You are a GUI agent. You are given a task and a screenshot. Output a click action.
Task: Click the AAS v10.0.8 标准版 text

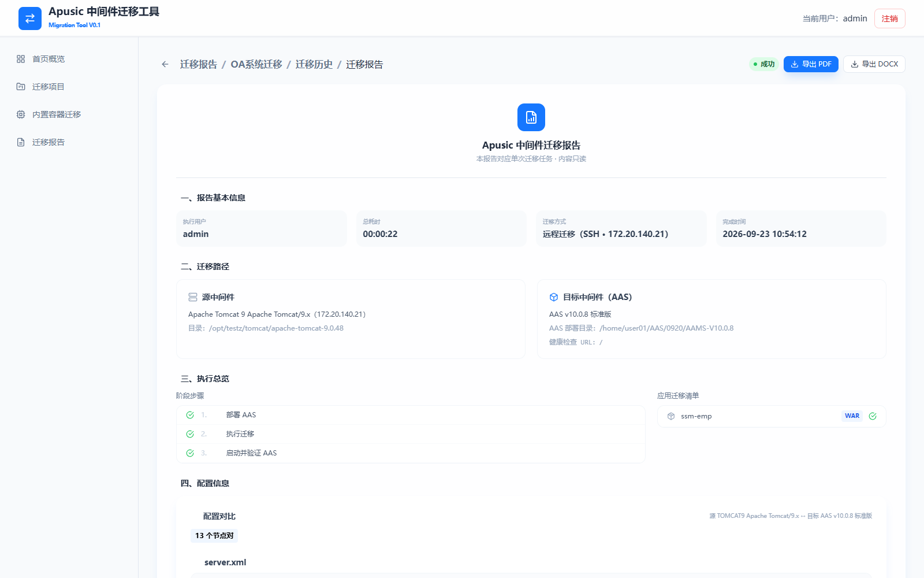(x=580, y=314)
